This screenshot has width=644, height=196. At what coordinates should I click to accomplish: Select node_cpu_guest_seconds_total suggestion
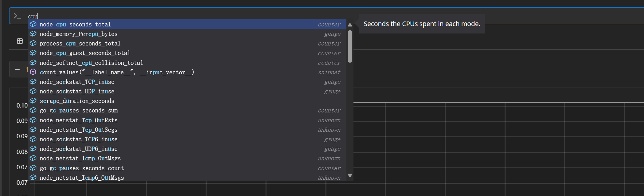[187, 53]
